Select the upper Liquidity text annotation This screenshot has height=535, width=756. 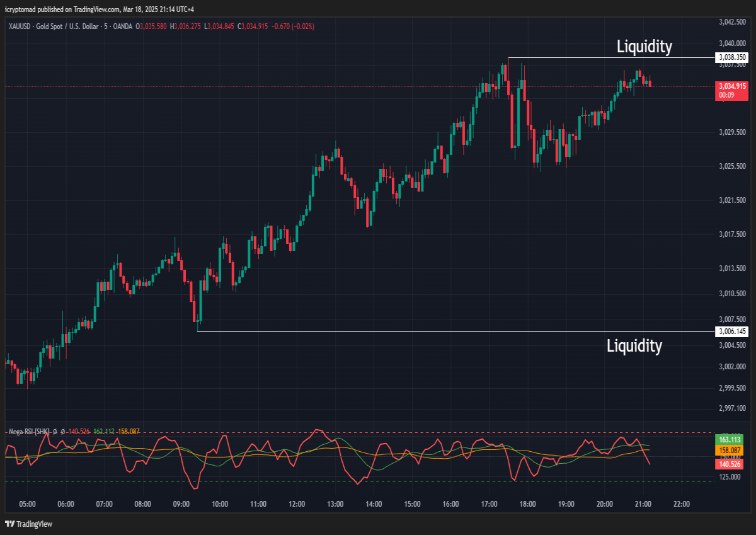644,46
